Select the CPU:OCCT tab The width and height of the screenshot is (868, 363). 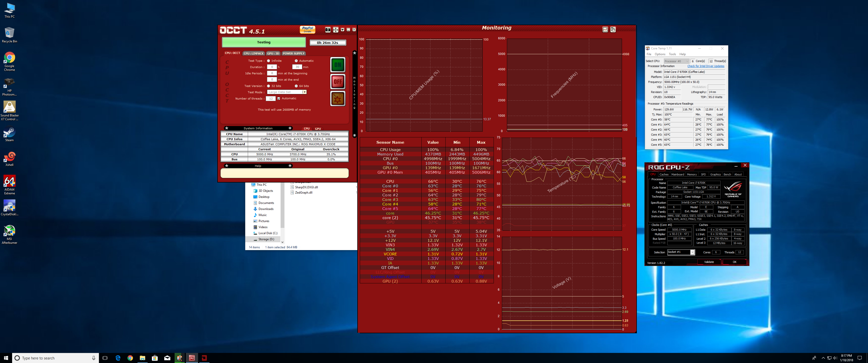click(x=232, y=53)
